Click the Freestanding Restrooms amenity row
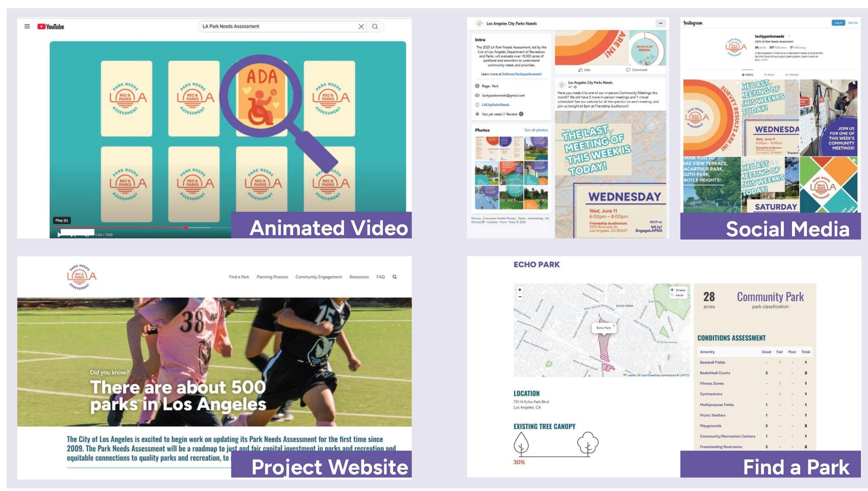The height and width of the screenshot is (491, 868). point(755,447)
